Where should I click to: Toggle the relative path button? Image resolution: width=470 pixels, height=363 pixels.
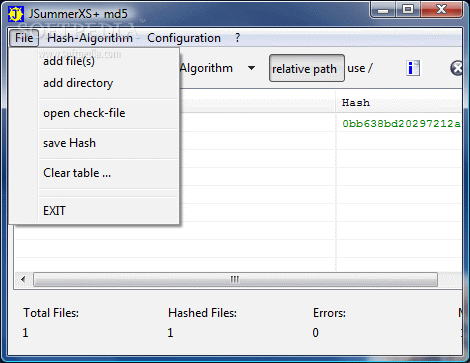pos(307,69)
